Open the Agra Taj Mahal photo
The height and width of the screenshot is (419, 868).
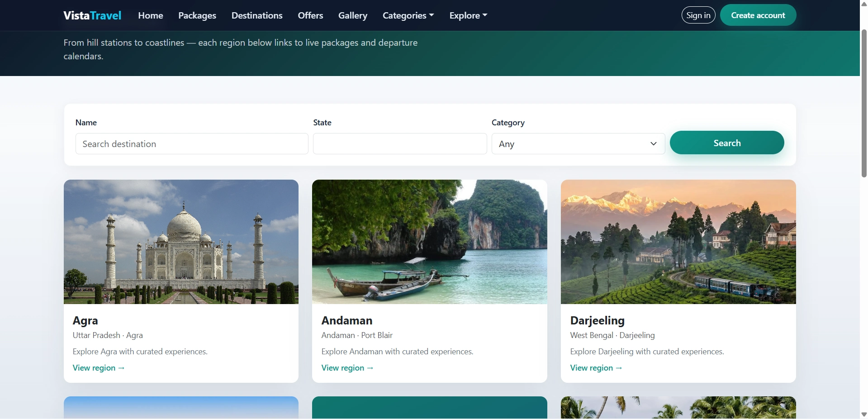181,242
